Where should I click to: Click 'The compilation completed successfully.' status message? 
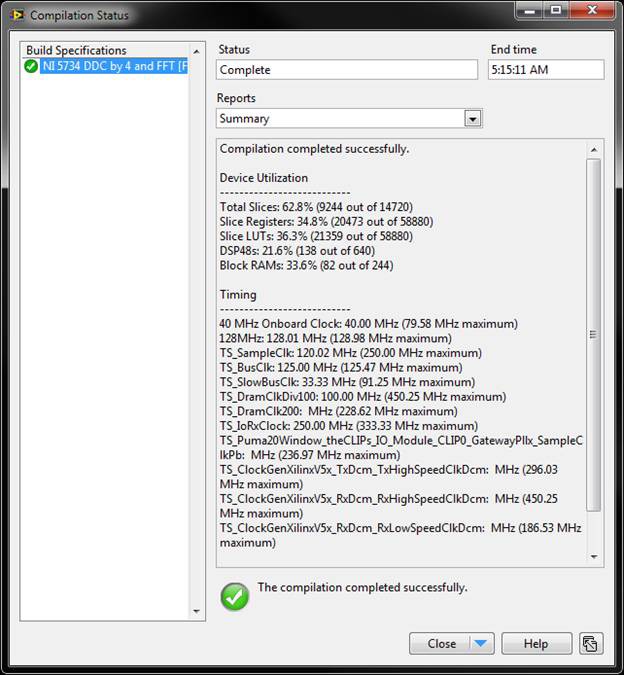tap(362, 588)
